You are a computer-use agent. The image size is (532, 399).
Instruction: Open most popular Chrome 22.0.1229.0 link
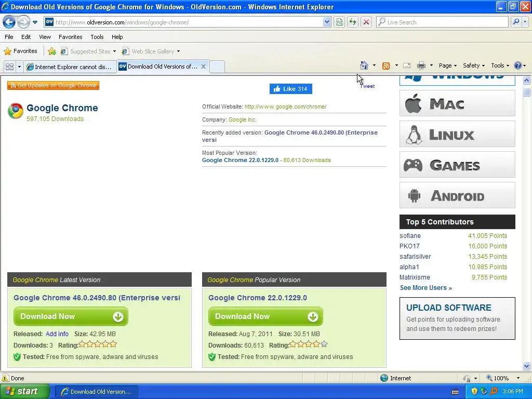point(240,160)
